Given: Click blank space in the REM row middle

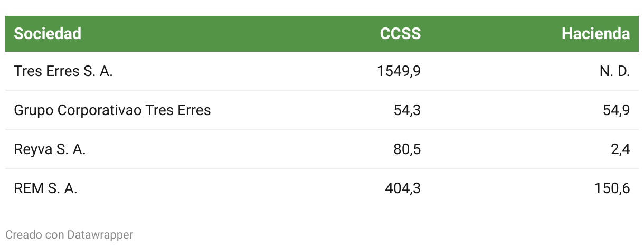Looking at the screenshot, I should tap(232, 188).
